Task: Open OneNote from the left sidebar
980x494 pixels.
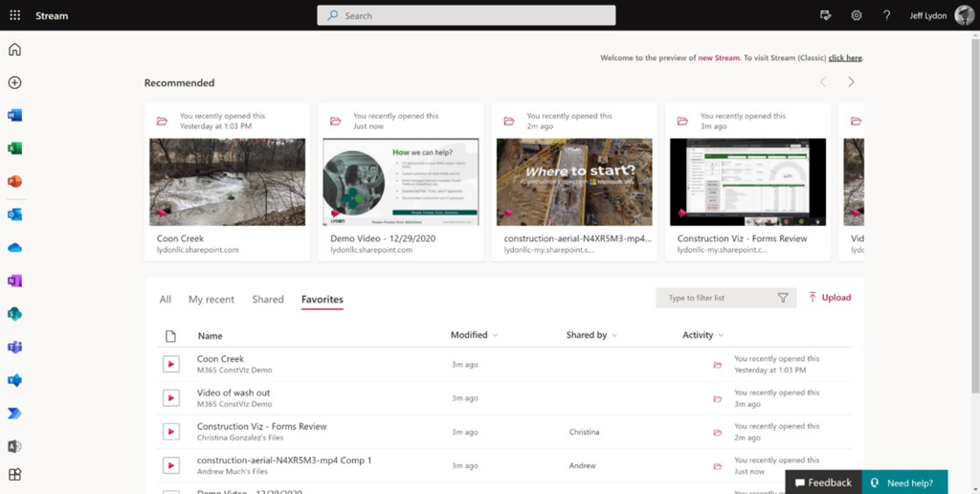Action: pos(14,281)
